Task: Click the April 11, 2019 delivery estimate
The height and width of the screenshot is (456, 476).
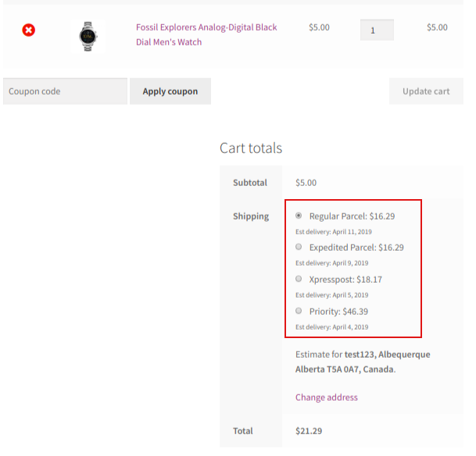Action: [x=331, y=232]
